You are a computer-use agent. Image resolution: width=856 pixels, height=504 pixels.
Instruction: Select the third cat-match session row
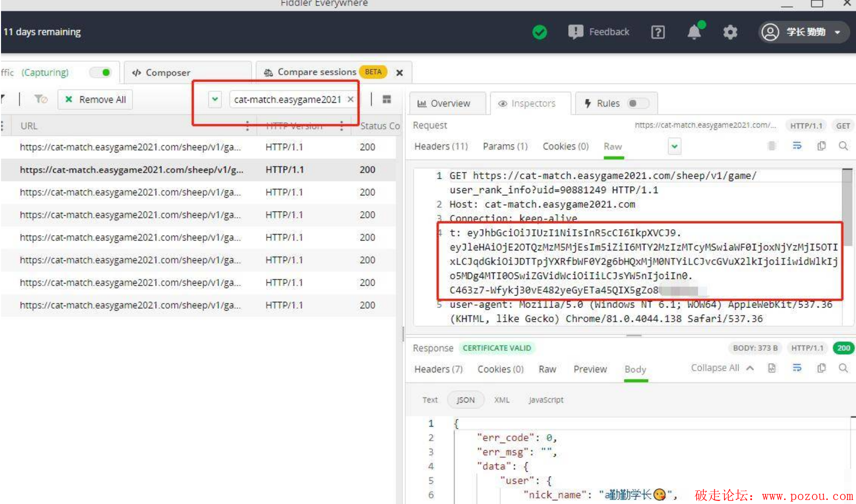tap(198, 192)
